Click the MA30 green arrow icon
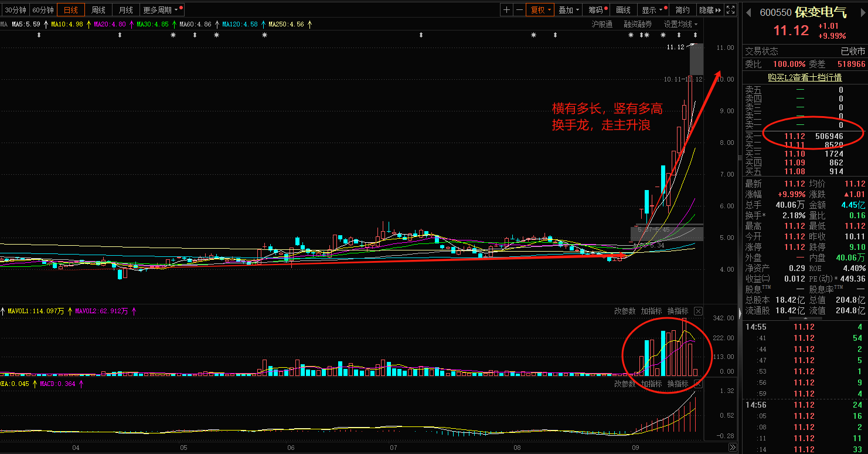Viewport: 868px width, 454px height. (x=174, y=25)
